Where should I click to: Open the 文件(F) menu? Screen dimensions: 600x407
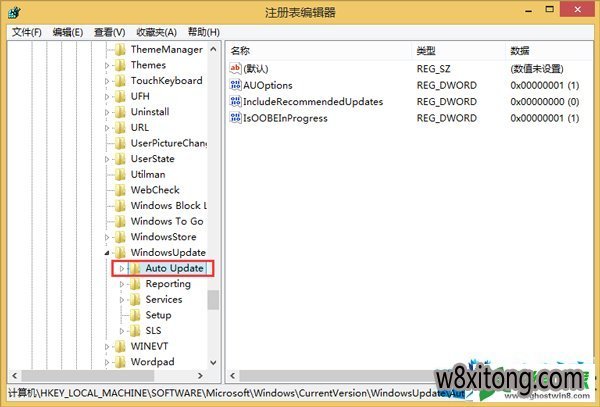coord(26,32)
